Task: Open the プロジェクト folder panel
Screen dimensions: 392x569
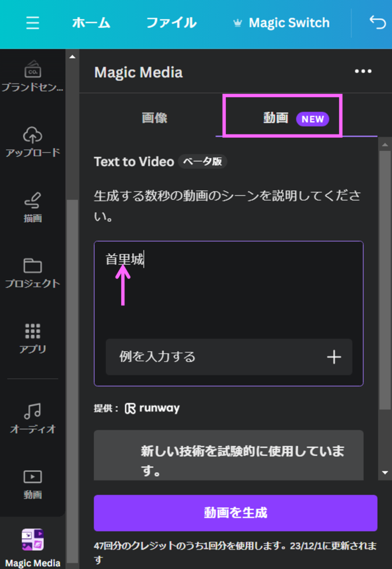Action: (x=32, y=272)
